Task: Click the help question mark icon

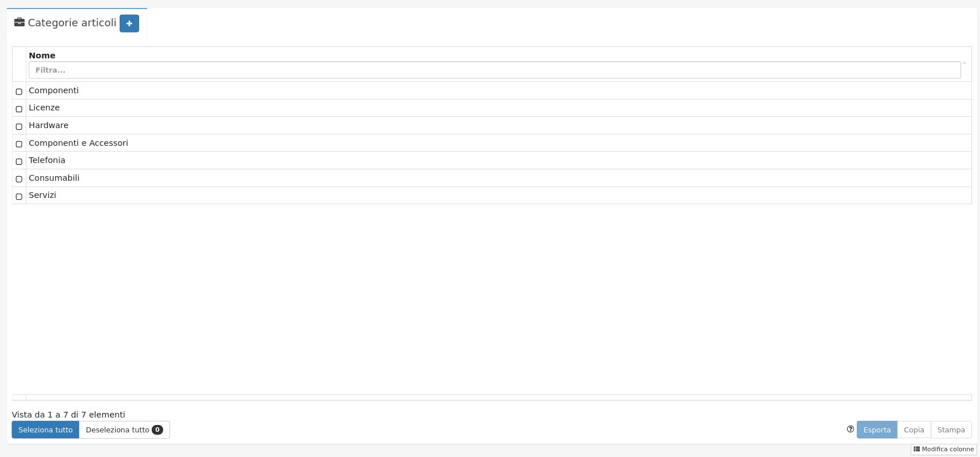Action: click(x=851, y=429)
